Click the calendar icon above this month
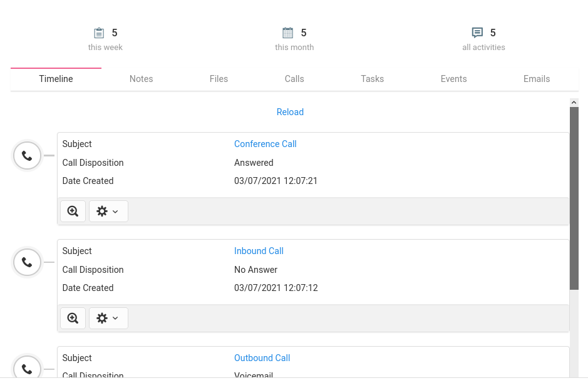This screenshot has height=383, width=588. pos(287,33)
